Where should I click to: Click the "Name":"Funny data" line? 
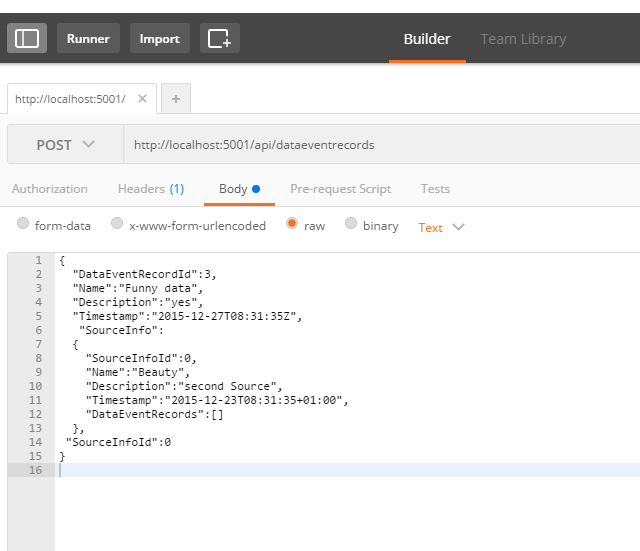point(138,288)
